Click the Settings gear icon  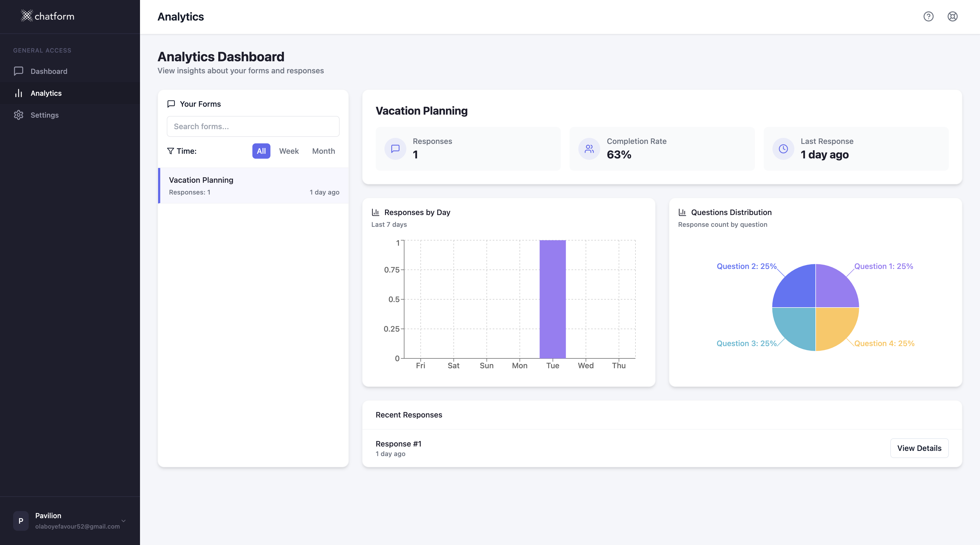[x=19, y=115]
